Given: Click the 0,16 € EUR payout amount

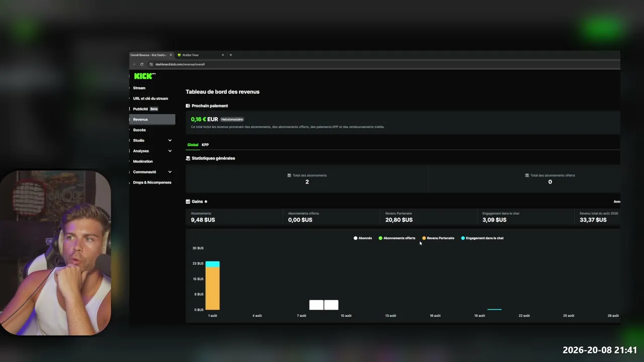Looking at the screenshot, I should tap(204, 119).
